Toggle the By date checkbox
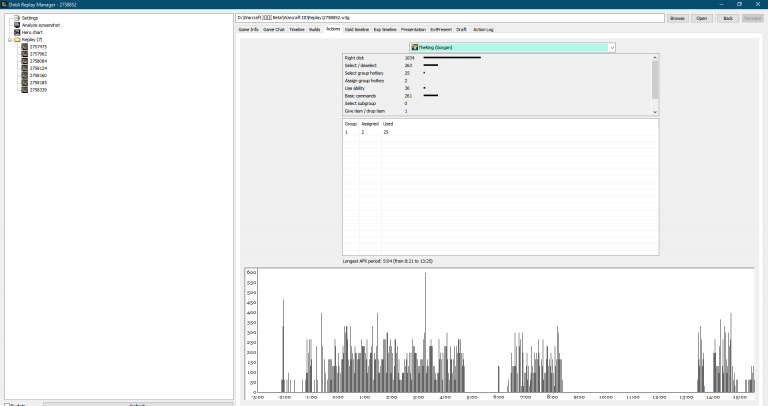 pos(6,404)
